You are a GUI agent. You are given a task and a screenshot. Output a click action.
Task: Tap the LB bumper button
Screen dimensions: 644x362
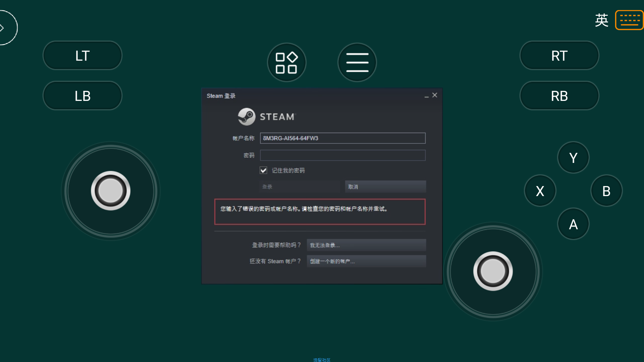point(83,96)
